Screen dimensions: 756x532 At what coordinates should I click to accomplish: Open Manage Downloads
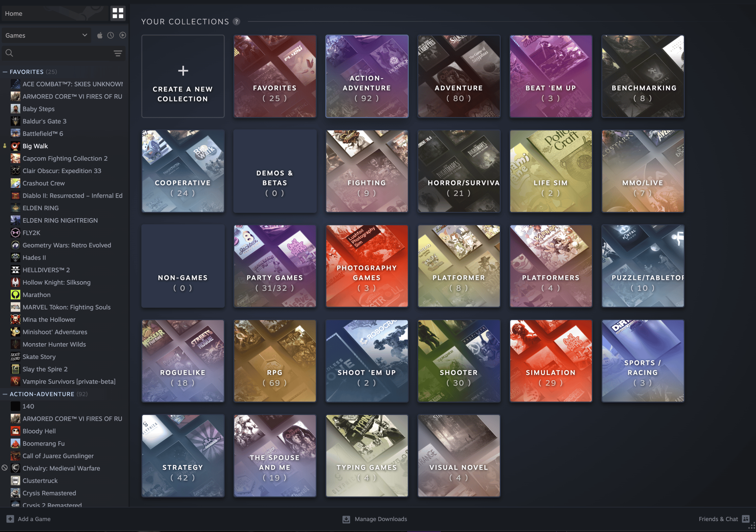click(x=375, y=519)
